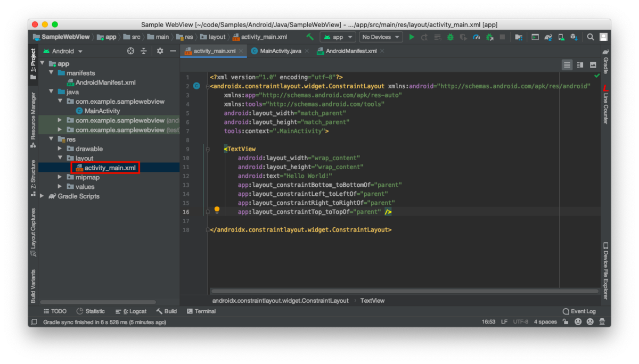Click '4 spaces' indent setting
Viewport: 639px width, 364px height.
tap(545, 322)
